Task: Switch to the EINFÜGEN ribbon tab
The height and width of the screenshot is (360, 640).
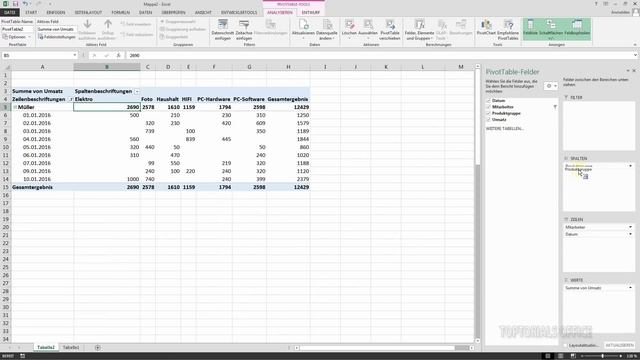Action: click(56, 12)
